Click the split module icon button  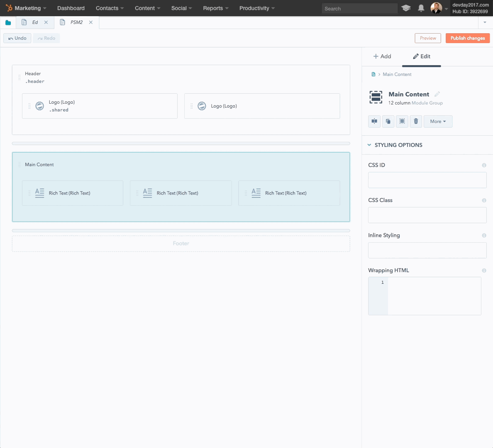click(374, 122)
